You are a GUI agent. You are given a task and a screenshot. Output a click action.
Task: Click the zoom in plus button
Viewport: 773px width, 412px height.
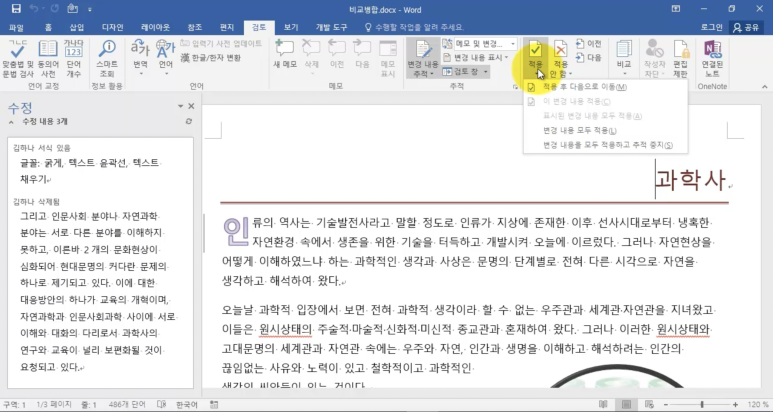point(735,405)
